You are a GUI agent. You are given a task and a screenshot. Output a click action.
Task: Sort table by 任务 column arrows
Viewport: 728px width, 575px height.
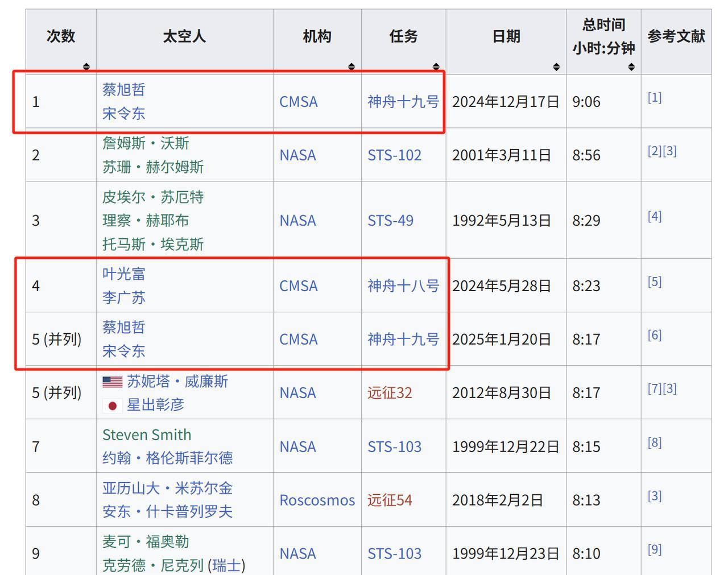pos(436,67)
